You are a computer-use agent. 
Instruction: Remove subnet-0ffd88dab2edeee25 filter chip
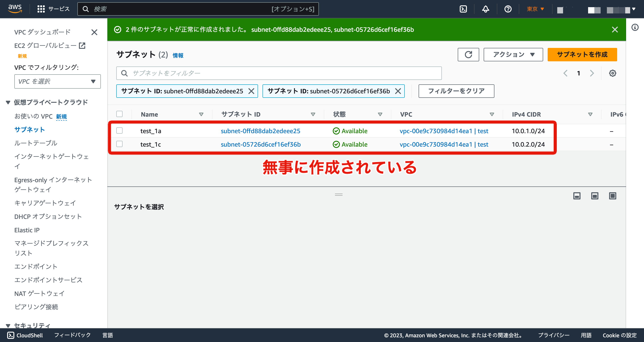(x=251, y=91)
